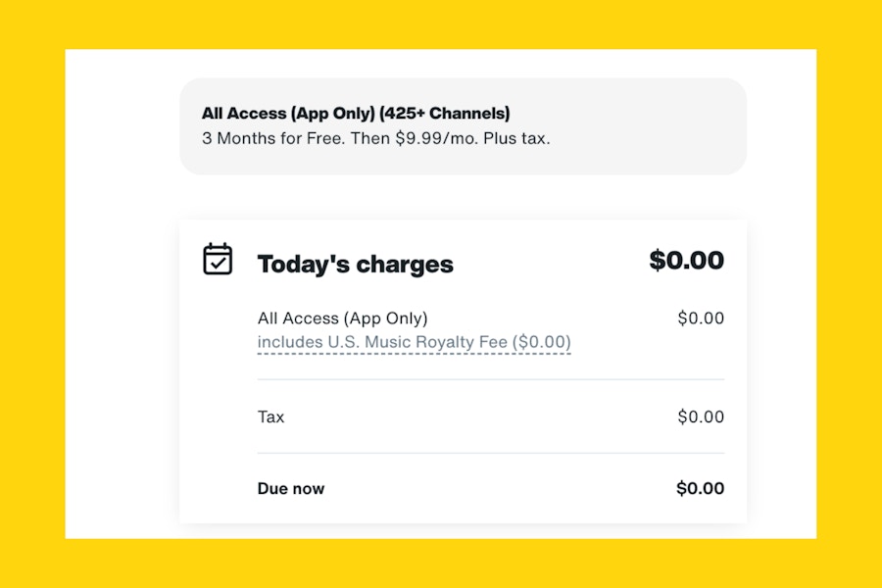The height and width of the screenshot is (588, 882).
Task: Click the $0.00 total beside Today's charges
Action: click(686, 260)
